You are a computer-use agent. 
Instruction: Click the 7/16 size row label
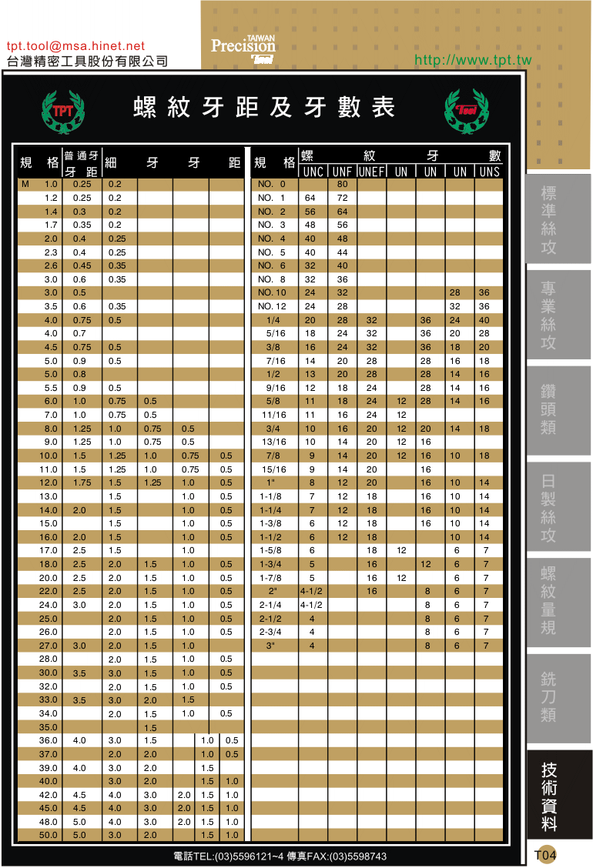click(x=276, y=361)
